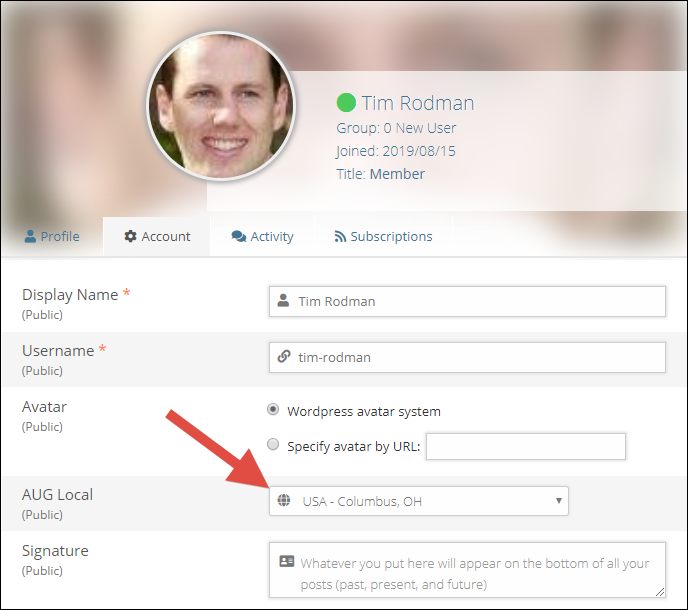Image resolution: width=688 pixels, height=610 pixels.
Task: Click the circular profile photo
Action: (x=222, y=106)
